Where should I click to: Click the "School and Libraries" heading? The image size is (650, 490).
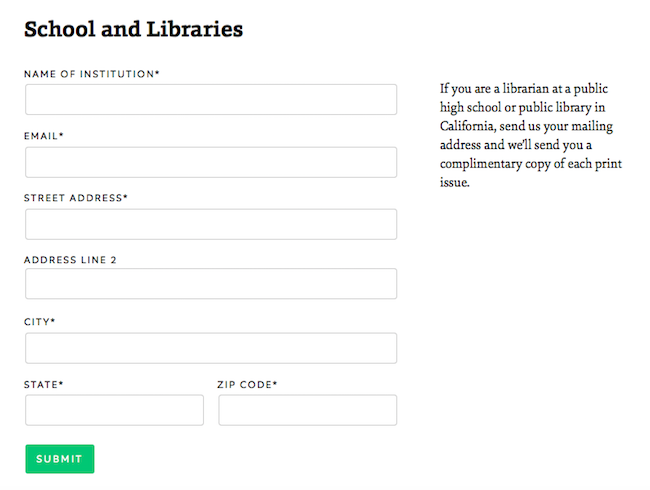click(x=133, y=29)
